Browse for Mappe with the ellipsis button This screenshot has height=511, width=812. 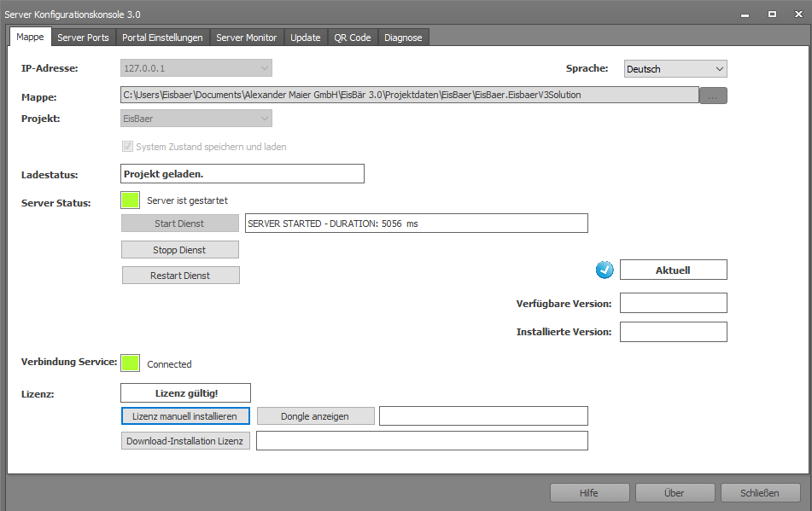713,96
